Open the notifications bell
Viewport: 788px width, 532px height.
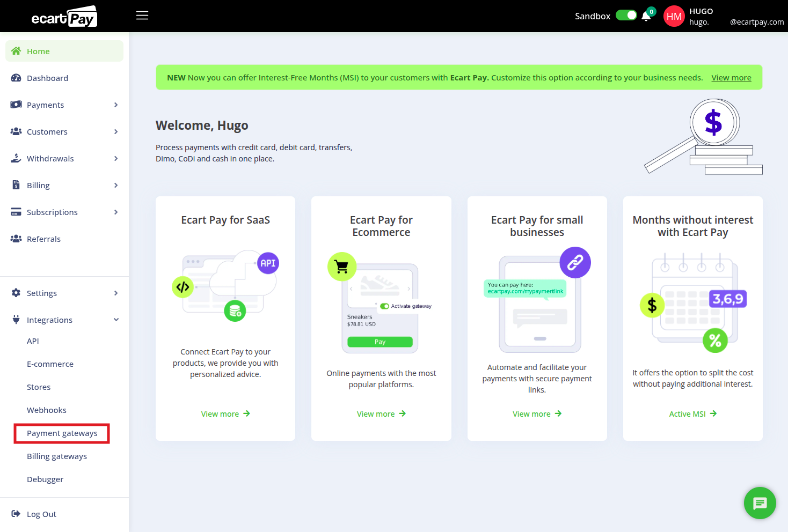tap(646, 16)
